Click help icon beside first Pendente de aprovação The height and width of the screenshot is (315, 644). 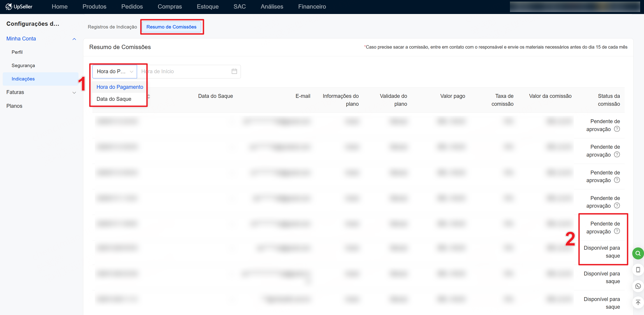click(617, 129)
